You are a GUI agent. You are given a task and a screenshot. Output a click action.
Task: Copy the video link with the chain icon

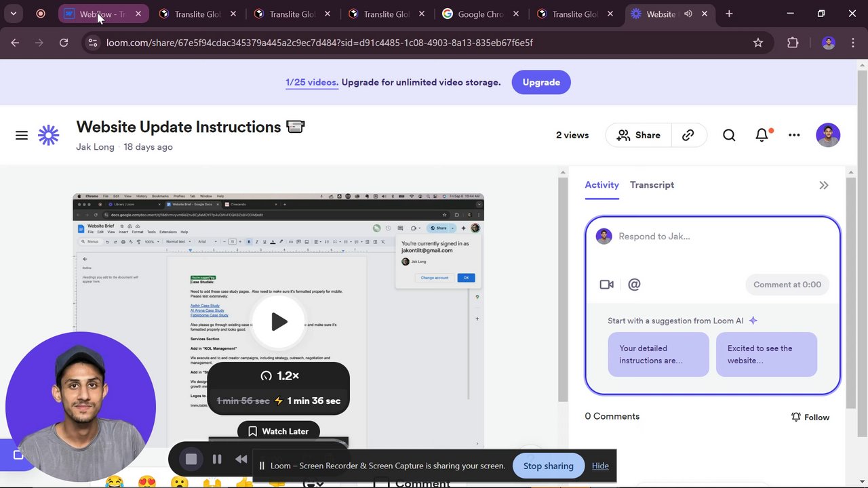tap(688, 136)
